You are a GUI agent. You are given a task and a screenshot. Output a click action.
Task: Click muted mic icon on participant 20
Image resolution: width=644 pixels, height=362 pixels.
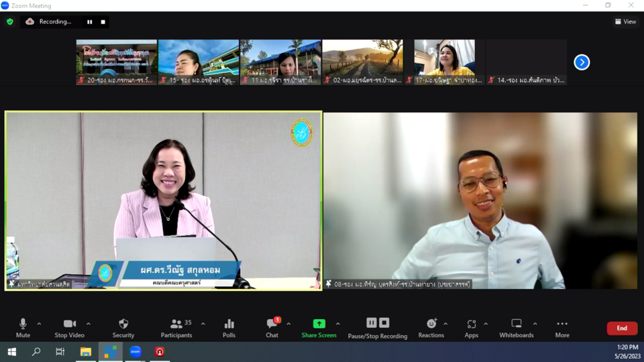pyautogui.click(x=81, y=80)
